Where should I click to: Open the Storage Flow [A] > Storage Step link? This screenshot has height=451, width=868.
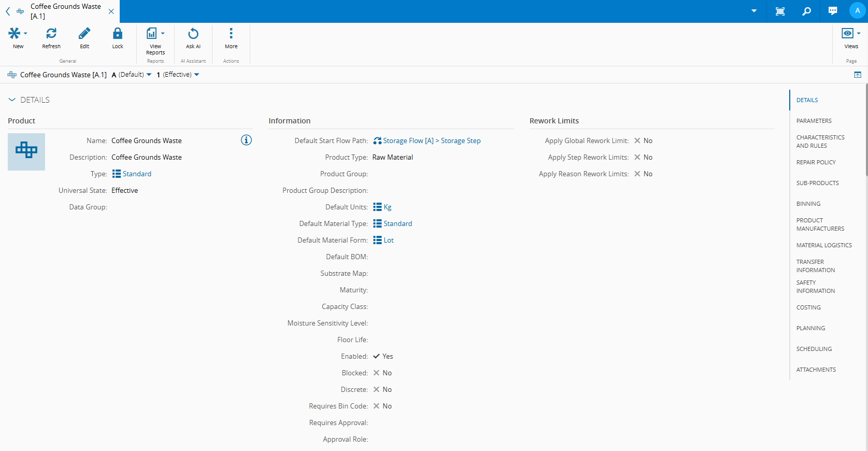[x=431, y=140]
